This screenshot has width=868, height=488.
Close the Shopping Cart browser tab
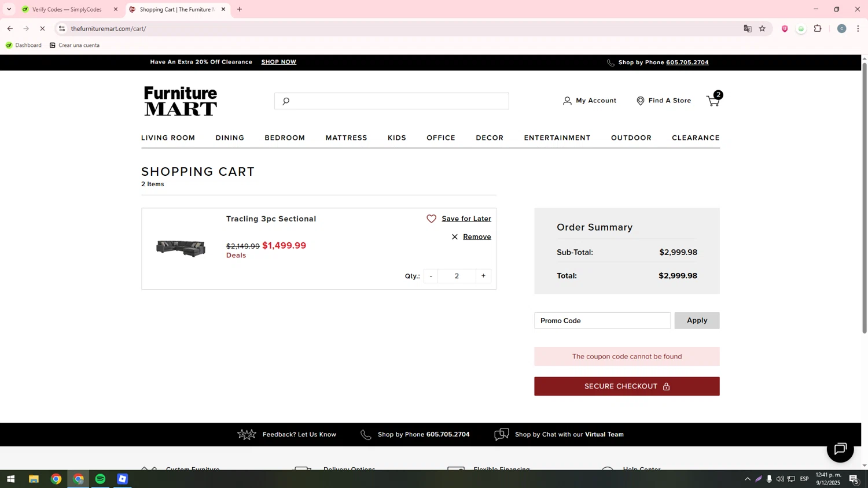tap(223, 9)
